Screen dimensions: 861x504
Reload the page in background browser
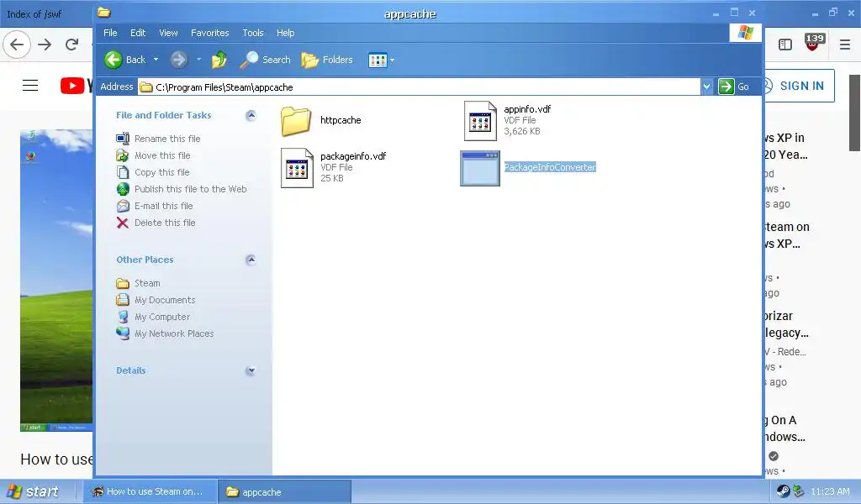[72, 45]
